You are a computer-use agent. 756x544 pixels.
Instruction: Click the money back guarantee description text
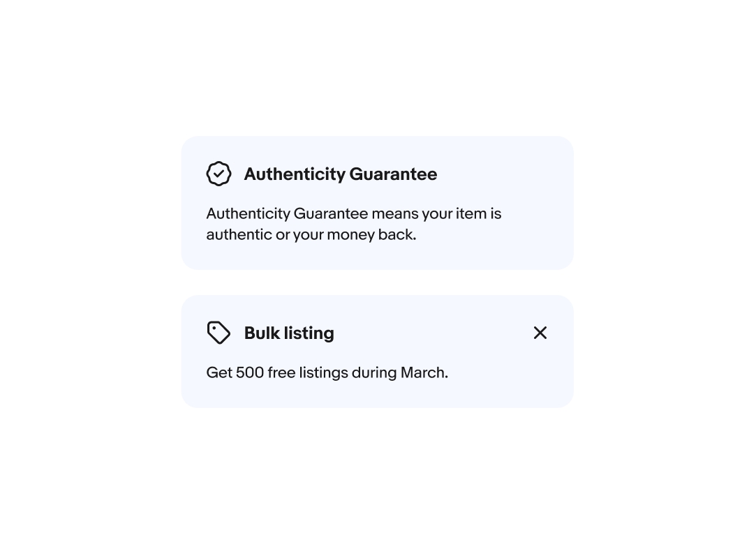point(353,223)
